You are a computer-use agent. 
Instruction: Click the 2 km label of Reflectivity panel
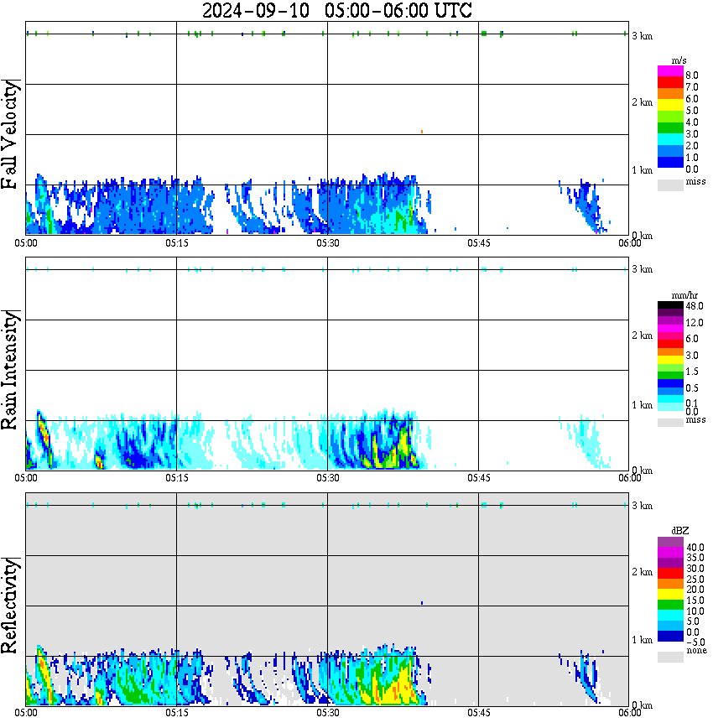coord(642,572)
